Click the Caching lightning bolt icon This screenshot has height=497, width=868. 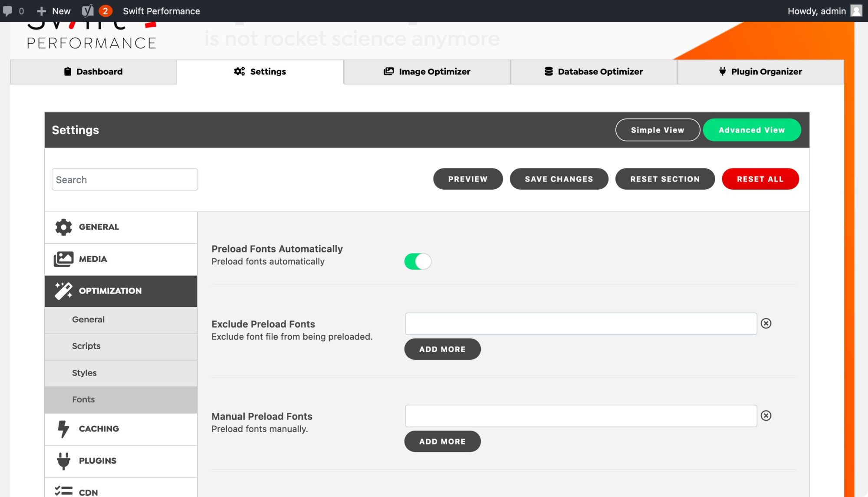click(x=63, y=429)
